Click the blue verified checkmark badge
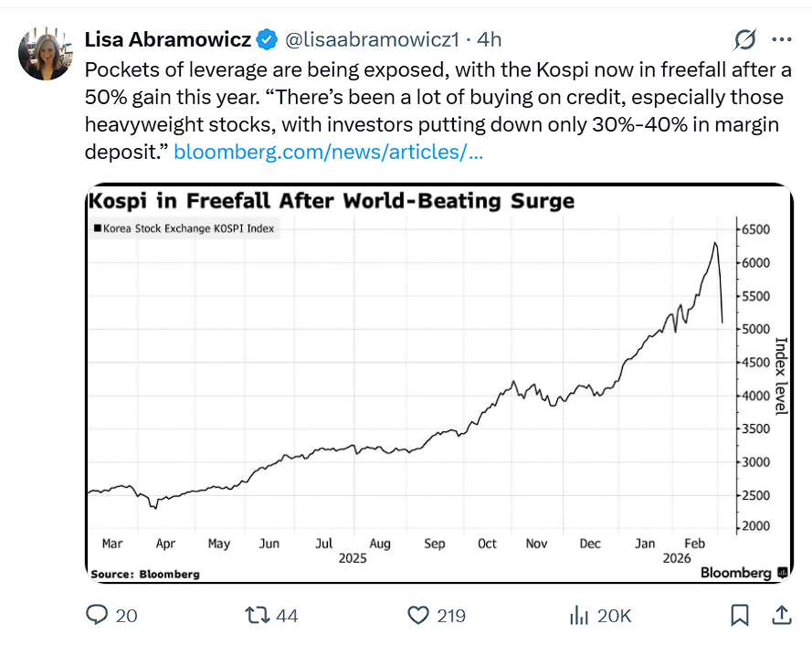 coord(267,39)
